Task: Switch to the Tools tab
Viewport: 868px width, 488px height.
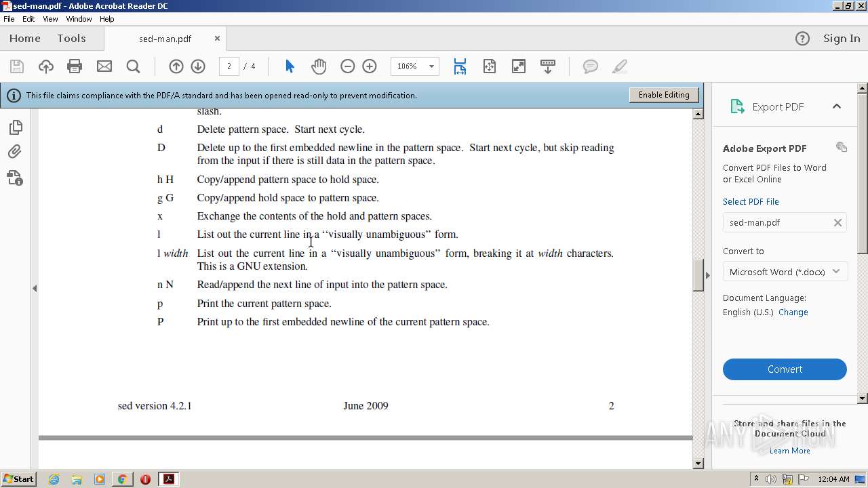Action: point(71,39)
